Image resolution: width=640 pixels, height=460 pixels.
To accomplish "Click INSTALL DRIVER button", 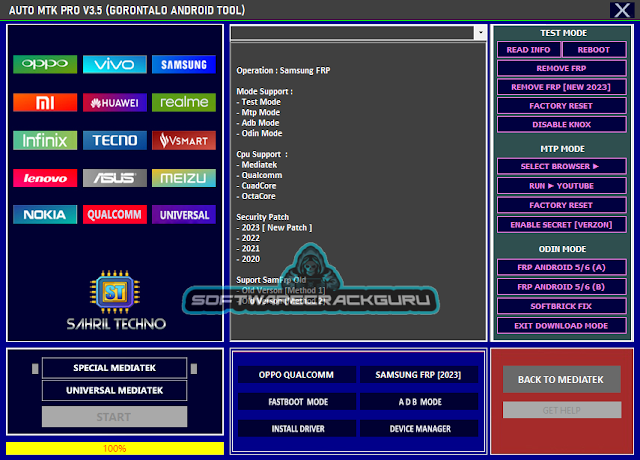I will [297, 429].
